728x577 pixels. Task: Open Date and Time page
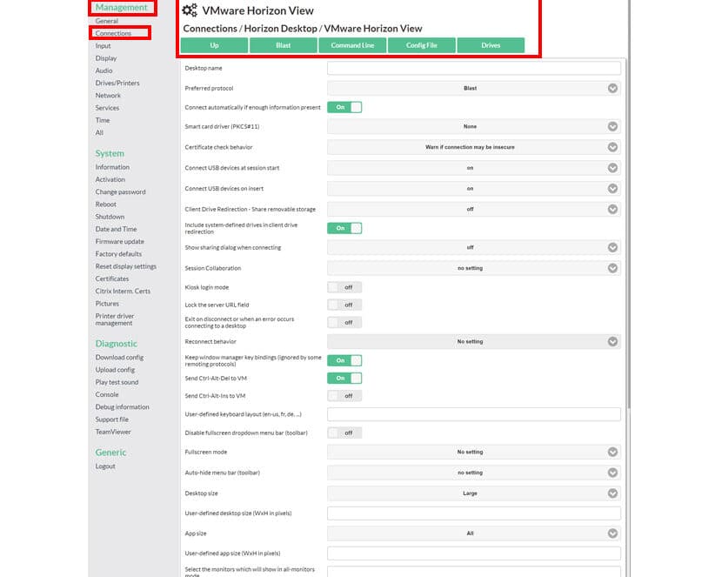(x=116, y=229)
